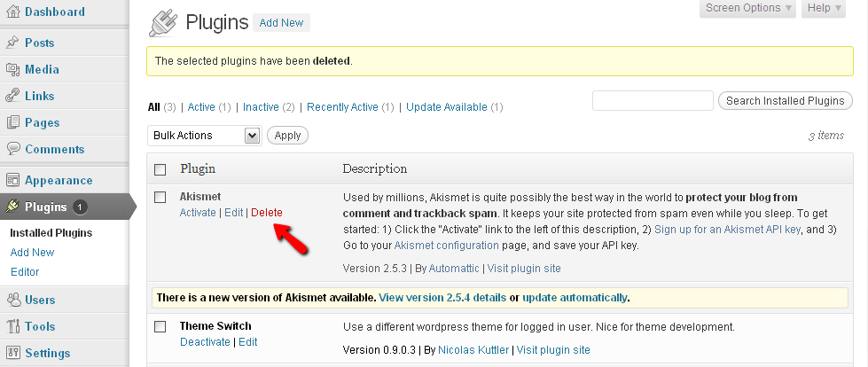Viewport: 868px width, 367px height.
Task: Click the Pages icon in sidebar
Action: (12, 122)
